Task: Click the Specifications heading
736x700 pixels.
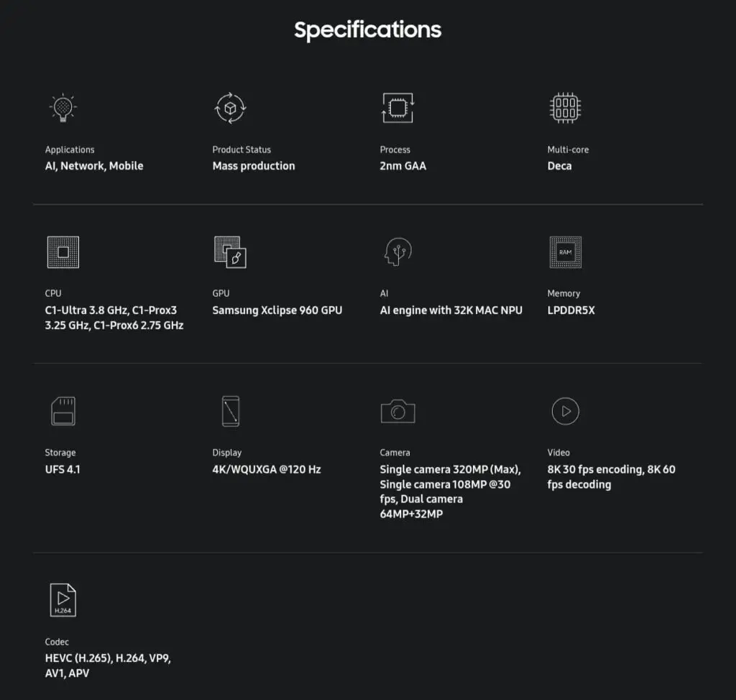Action: (x=367, y=30)
